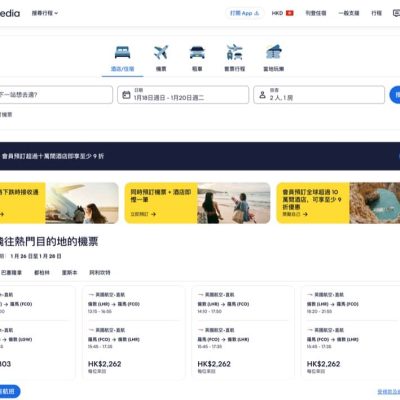
Task: Open the list your property link
Action: coord(316,13)
